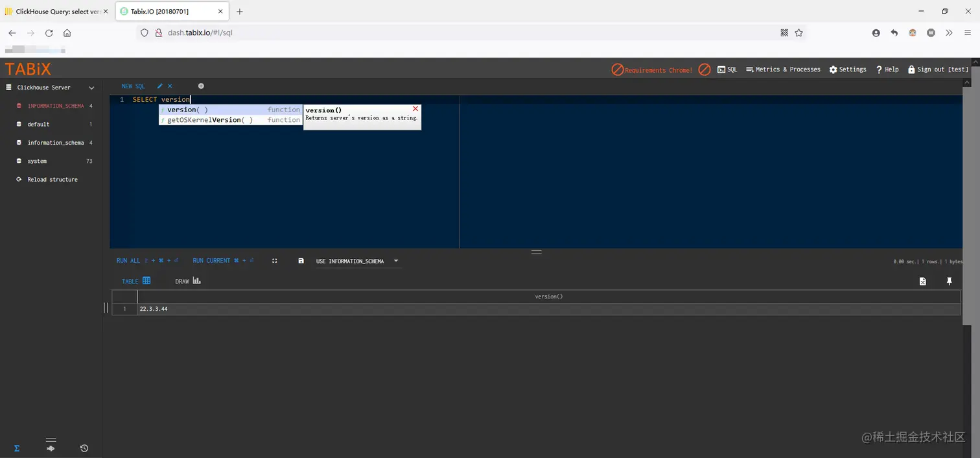Open the SQL console page

pyautogui.click(x=727, y=69)
